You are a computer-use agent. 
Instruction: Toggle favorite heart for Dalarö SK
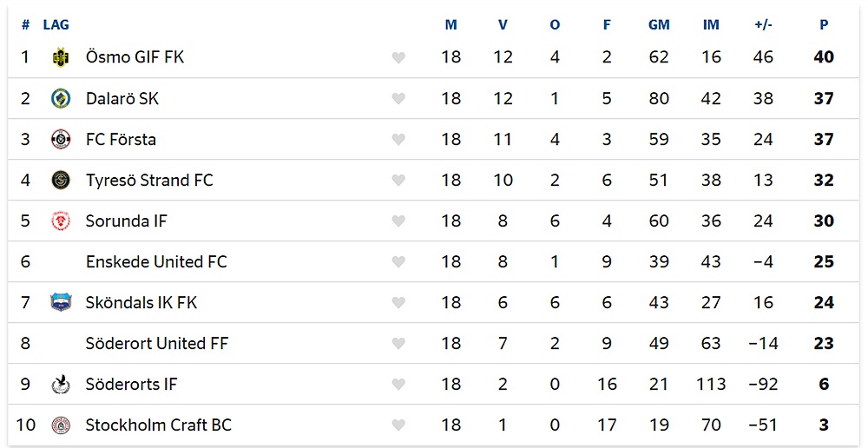(x=398, y=99)
